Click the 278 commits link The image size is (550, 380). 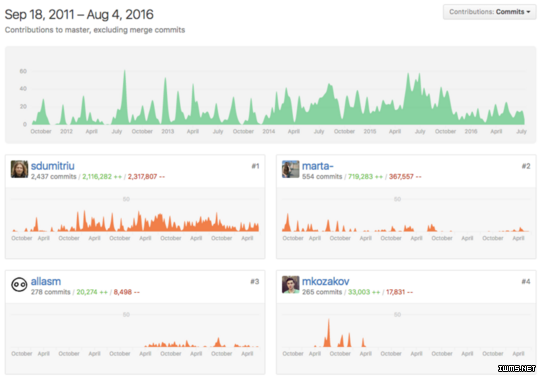pyautogui.click(x=51, y=292)
